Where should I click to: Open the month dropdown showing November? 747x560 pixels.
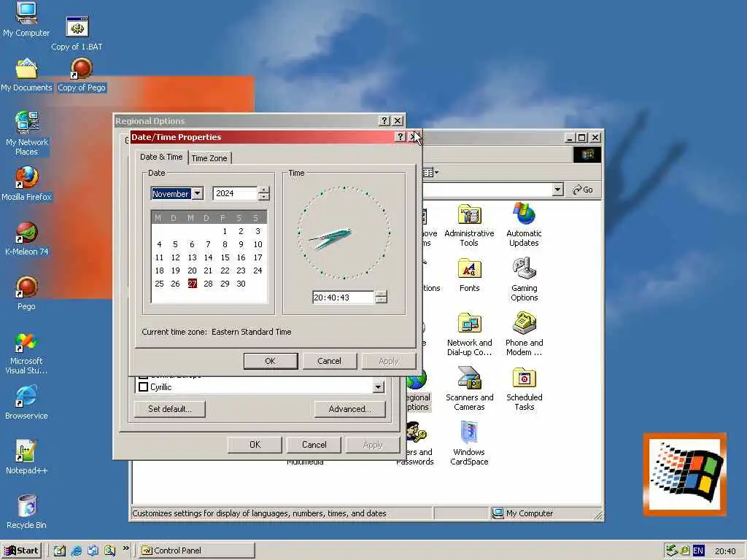197,193
